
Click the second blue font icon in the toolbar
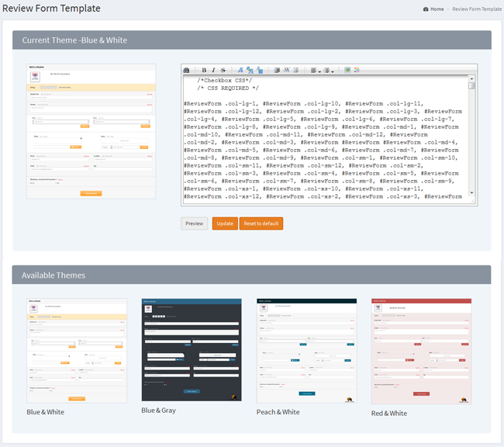(250, 70)
